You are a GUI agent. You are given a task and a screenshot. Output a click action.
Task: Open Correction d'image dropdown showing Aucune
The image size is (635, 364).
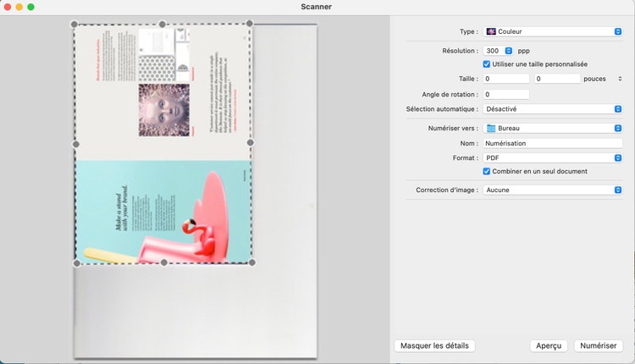(x=552, y=190)
